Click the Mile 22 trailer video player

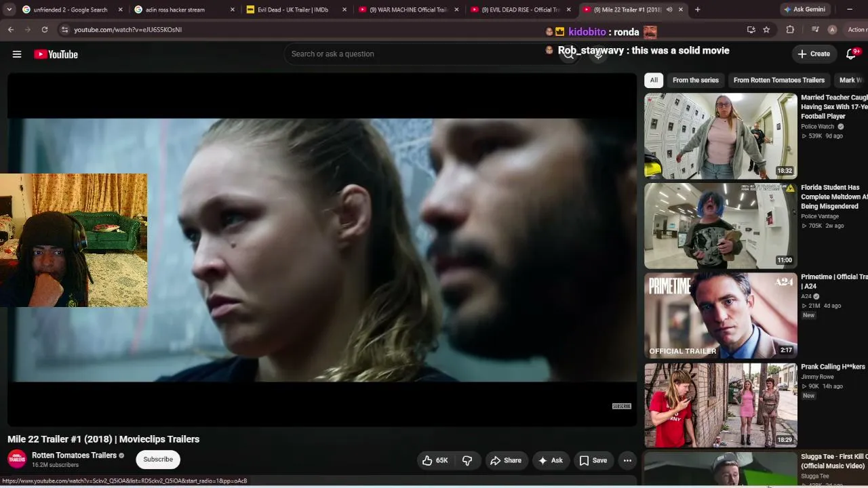(x=322, y=249)
